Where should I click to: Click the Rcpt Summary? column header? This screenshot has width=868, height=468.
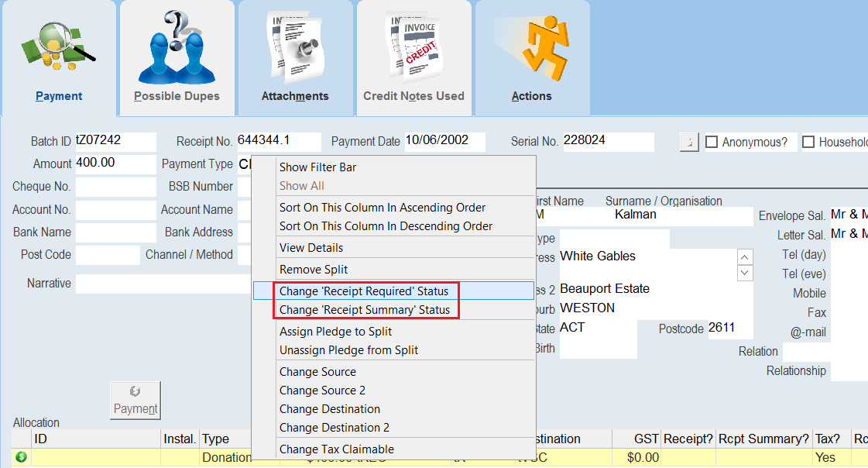(x=764, y=439)
